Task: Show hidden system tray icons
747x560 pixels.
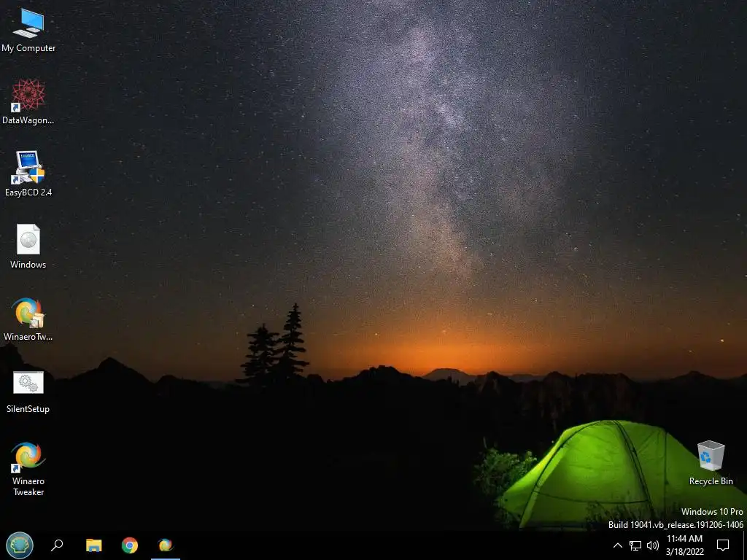Action: [x=617, y=545]
